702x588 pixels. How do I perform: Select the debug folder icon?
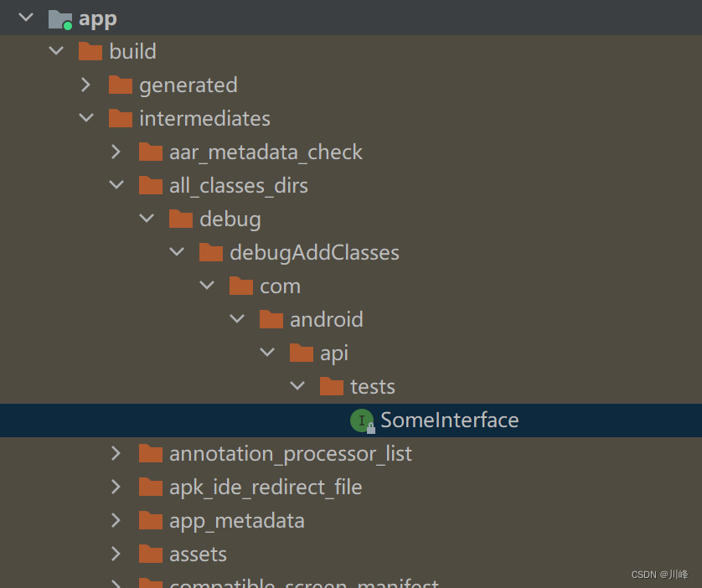tap(181, 219)
